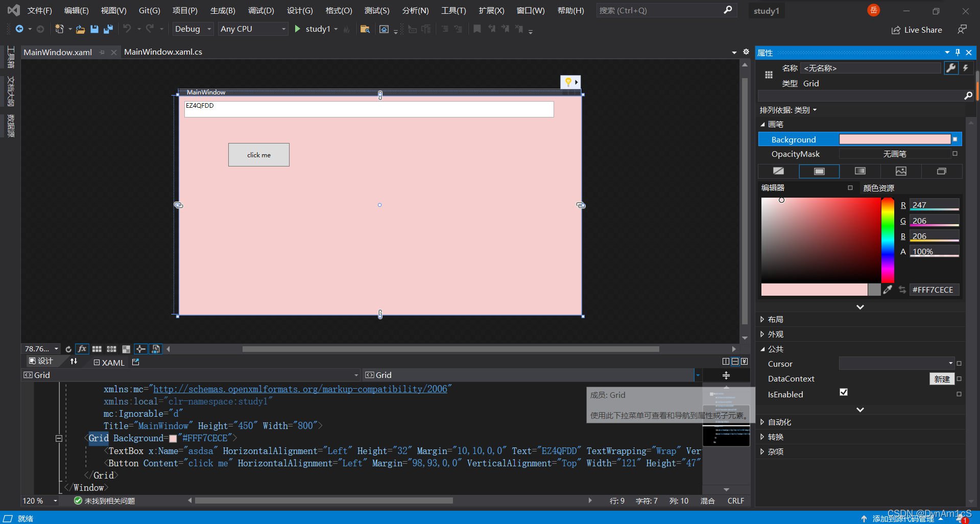Screen dimensions: 980x524
Task: Select the brush resources icon
Action: tap(942, 171)
